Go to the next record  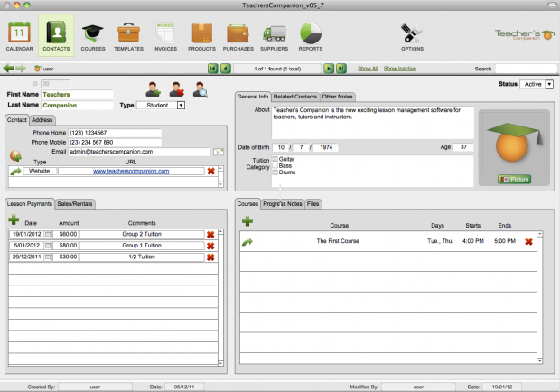pos(329,69)
